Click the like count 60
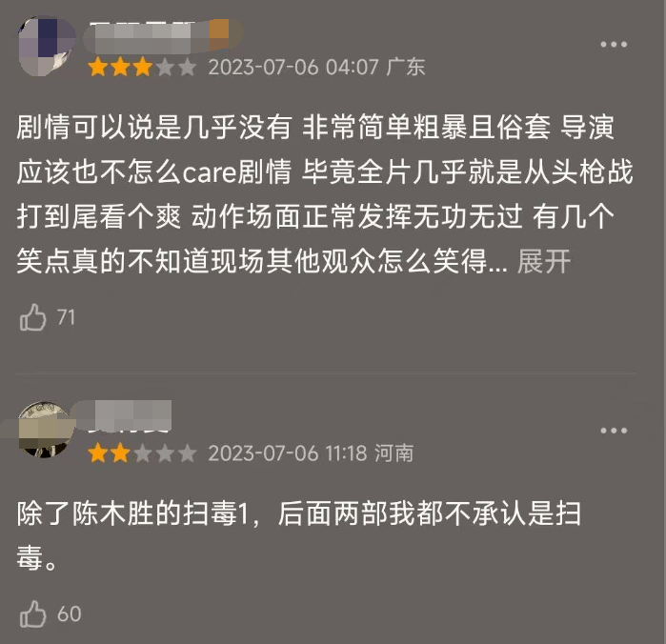 70,614
